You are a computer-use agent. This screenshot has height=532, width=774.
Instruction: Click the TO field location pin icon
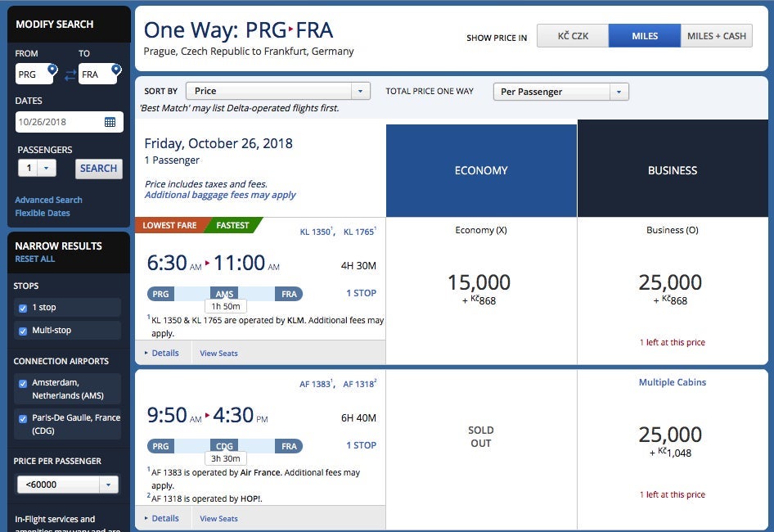point(115,70)
